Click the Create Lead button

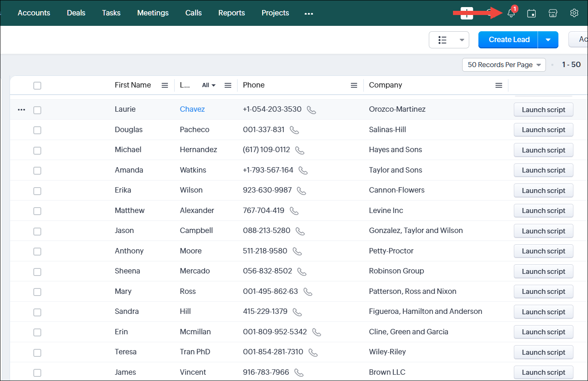pyautogui.click(x=508, y=40)
